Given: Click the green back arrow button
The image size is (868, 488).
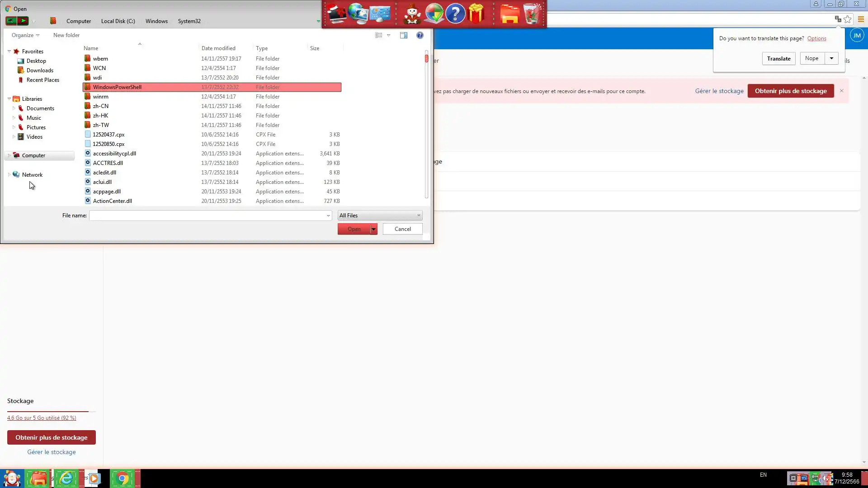Looking at the screenshot, I should (11, 21).
